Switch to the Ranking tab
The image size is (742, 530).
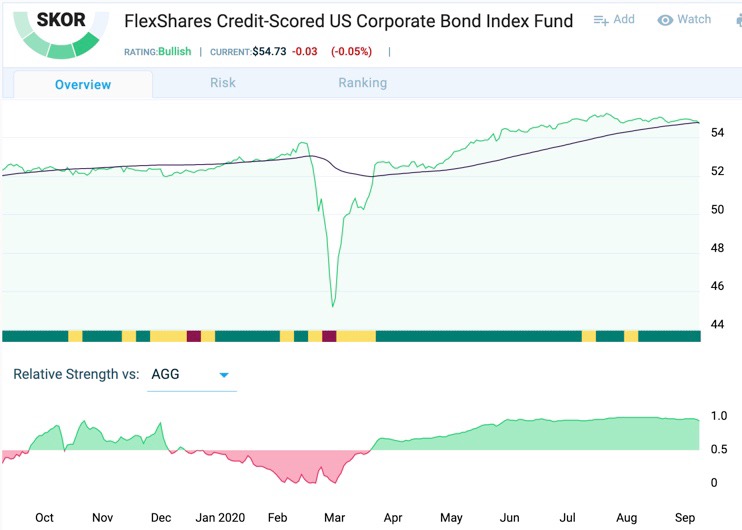(362, 83)
